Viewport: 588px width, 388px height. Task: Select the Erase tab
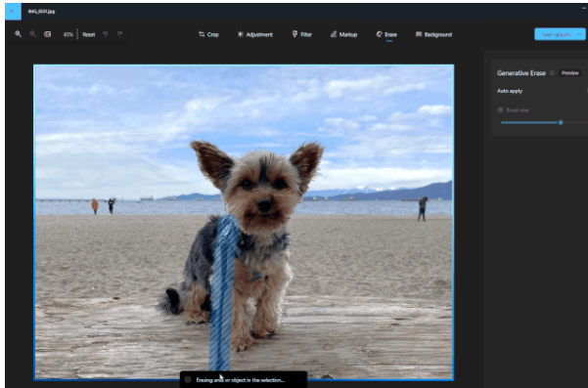386,34
